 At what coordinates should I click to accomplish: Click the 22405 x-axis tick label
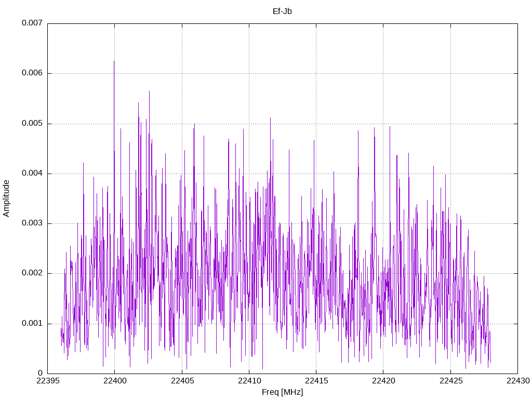pyautogui.click(x=182, y=381)
